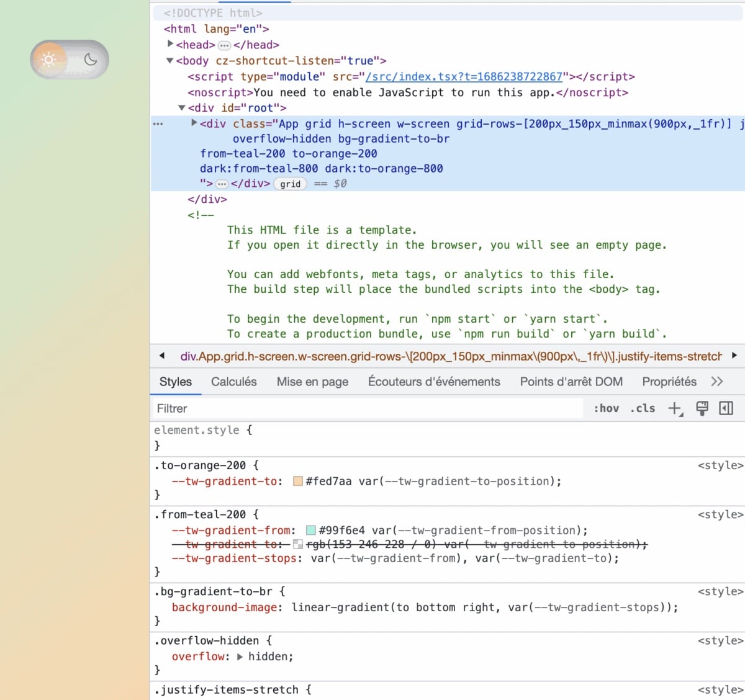The width and height of the screenshot is (745, 700).
Task: Click the .overflow-hidden selector
Action: (206, 640)
